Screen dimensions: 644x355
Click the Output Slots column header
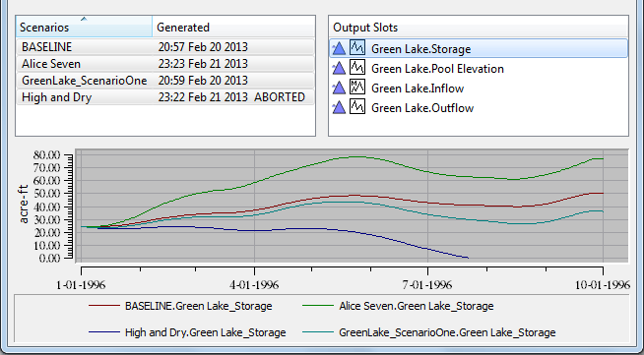click(x=479, y=28)
